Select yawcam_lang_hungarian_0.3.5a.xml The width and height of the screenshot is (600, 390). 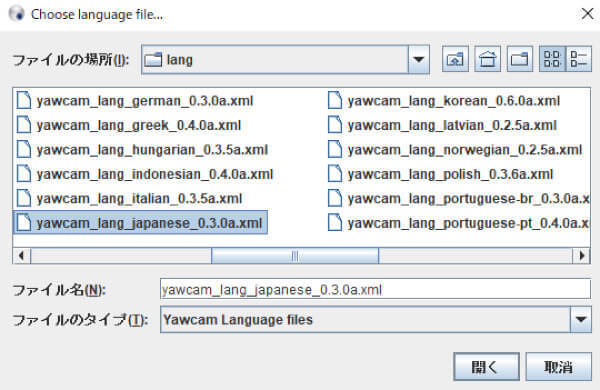pos(142,150)
